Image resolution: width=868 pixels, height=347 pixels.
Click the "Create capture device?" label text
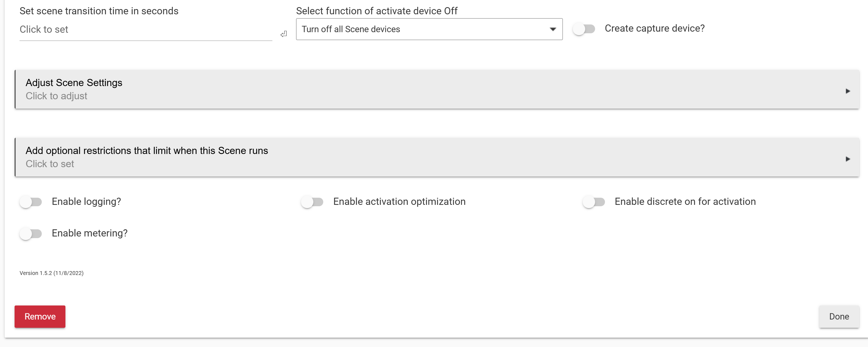(654, 28)
